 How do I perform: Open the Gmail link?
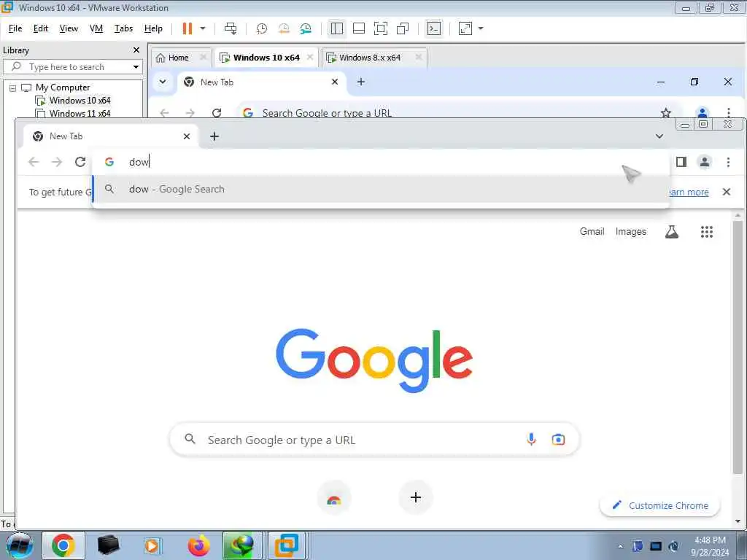coord(592,231)
